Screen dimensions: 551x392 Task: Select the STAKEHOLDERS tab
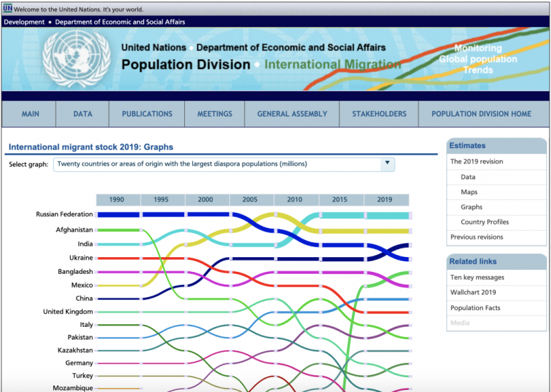(x=379, y=114)
